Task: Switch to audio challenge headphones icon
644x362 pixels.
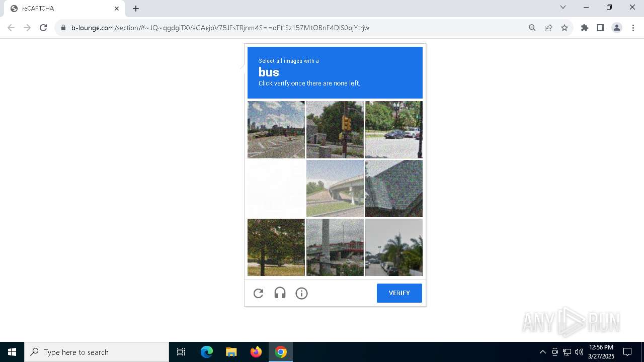Action: [280, 293]
